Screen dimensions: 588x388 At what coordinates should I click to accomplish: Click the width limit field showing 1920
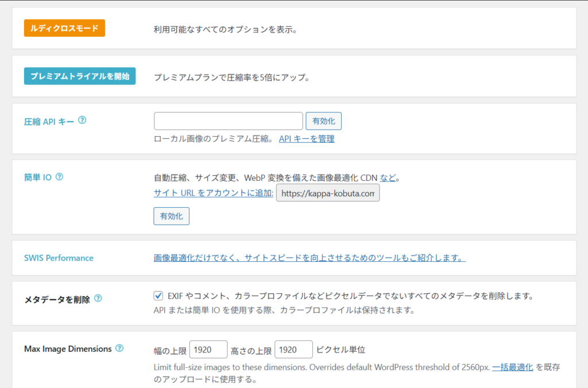pyautogui.click(x=208, y=349)
